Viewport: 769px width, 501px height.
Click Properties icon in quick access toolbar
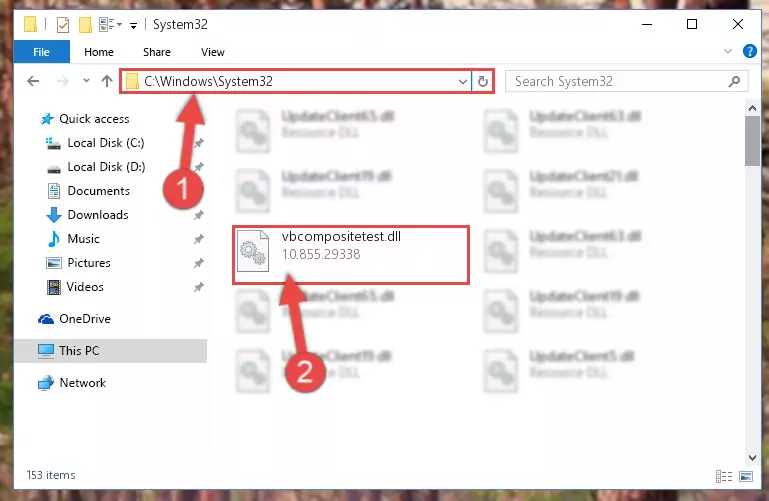point(63,25)
